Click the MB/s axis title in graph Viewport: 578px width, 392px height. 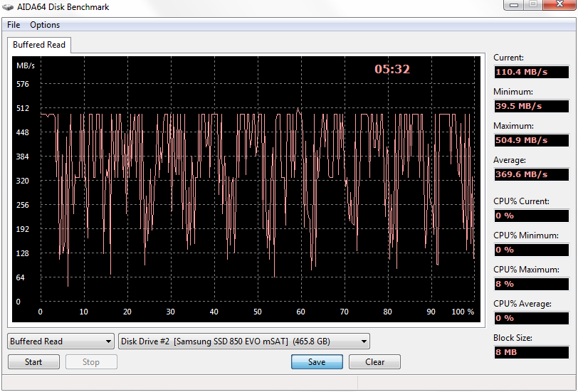pos(26,65)
